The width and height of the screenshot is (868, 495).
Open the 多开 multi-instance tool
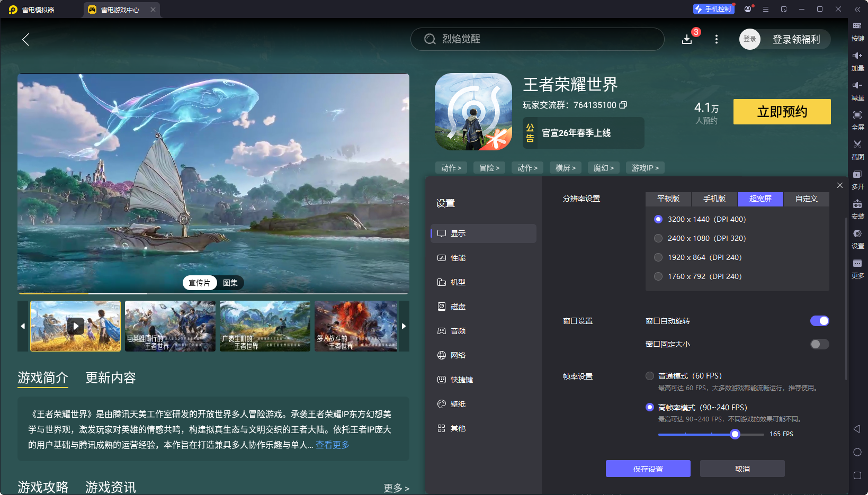click(858, 179)
